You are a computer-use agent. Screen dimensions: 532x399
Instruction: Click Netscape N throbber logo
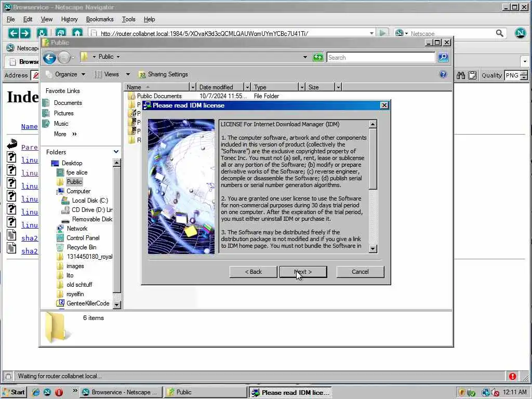pyautogui.click(x=520, y=33)
